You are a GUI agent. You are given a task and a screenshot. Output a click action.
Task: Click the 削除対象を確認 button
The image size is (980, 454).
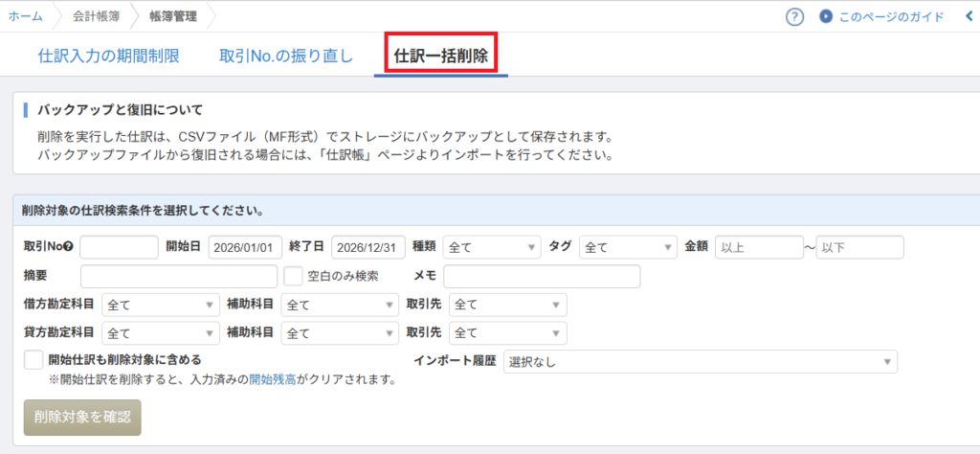pos(82,417)
